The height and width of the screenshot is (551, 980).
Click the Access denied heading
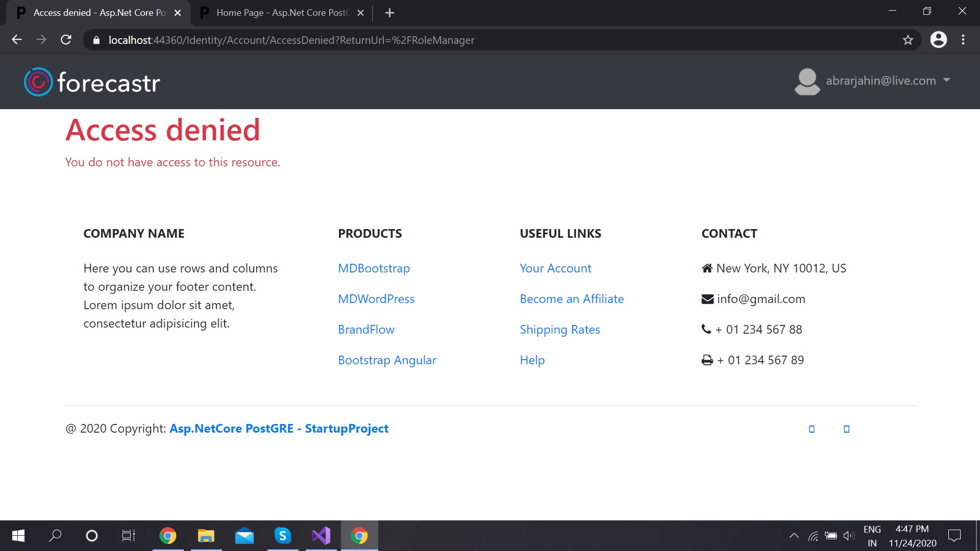(x=163, y=130)
